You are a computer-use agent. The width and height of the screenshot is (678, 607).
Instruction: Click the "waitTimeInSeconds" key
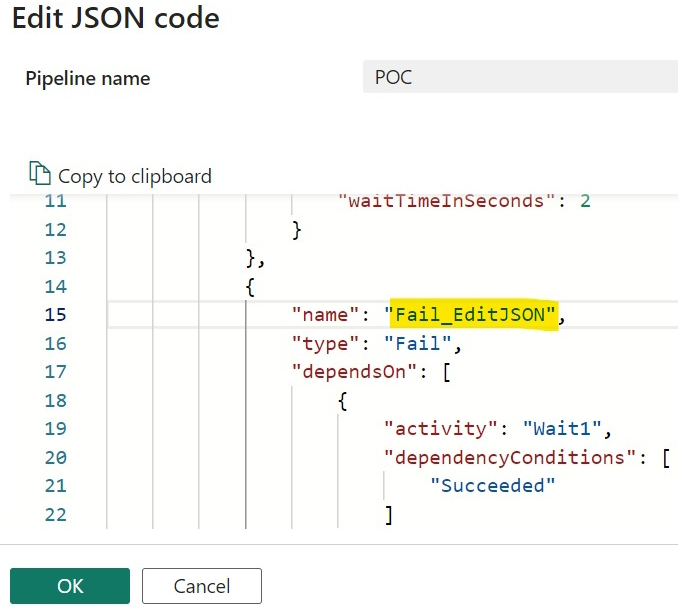coord(447,201)
